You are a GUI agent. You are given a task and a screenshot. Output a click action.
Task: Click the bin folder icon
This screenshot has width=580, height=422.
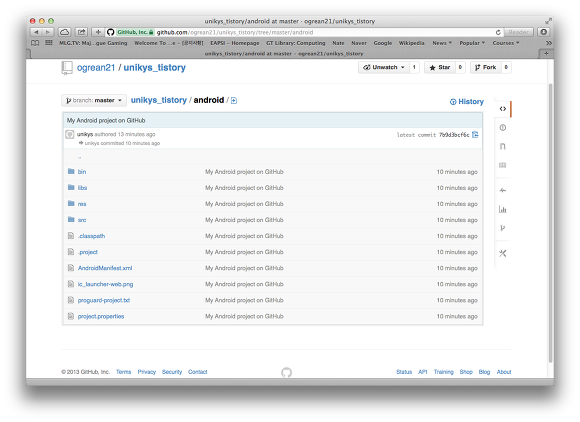71,171
